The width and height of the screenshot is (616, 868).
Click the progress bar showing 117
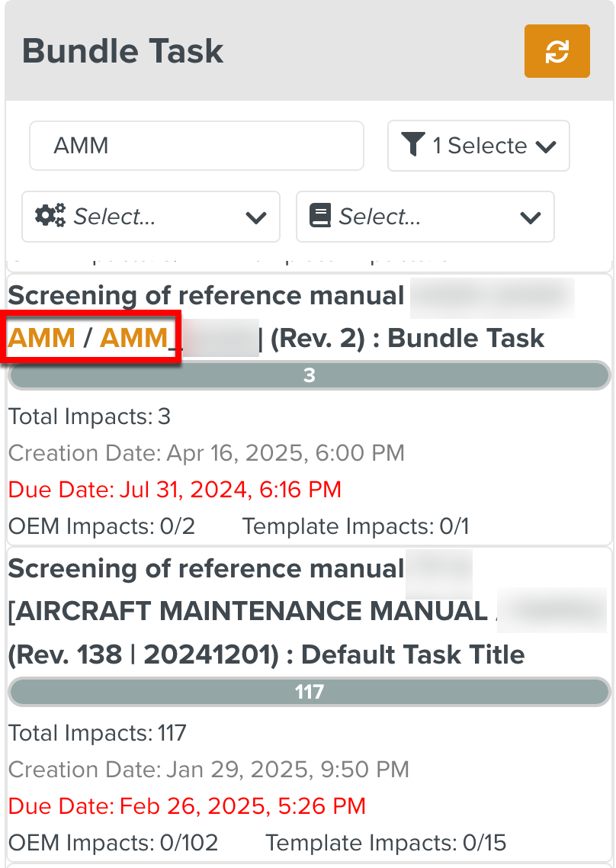pyautogui.click(x=309, y=692)
